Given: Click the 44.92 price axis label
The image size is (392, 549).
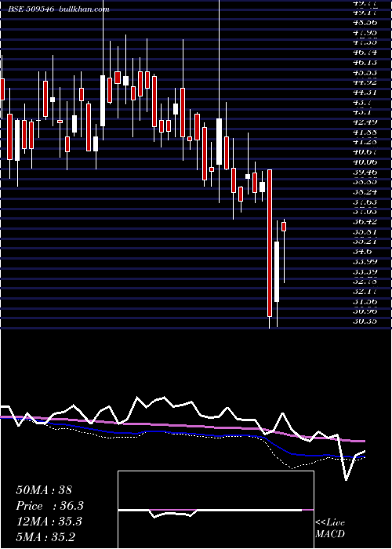Looking at the screenshot, I should [x=365, y=82].
